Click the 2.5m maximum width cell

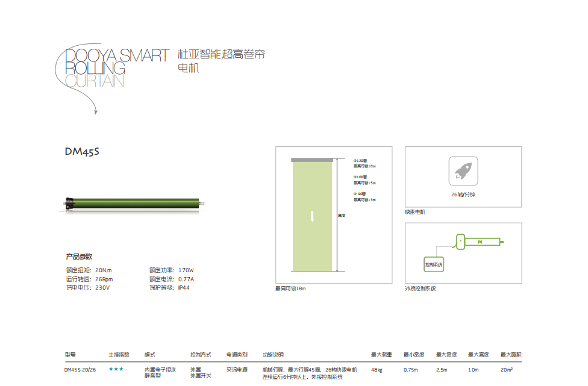tap(442, 370)
